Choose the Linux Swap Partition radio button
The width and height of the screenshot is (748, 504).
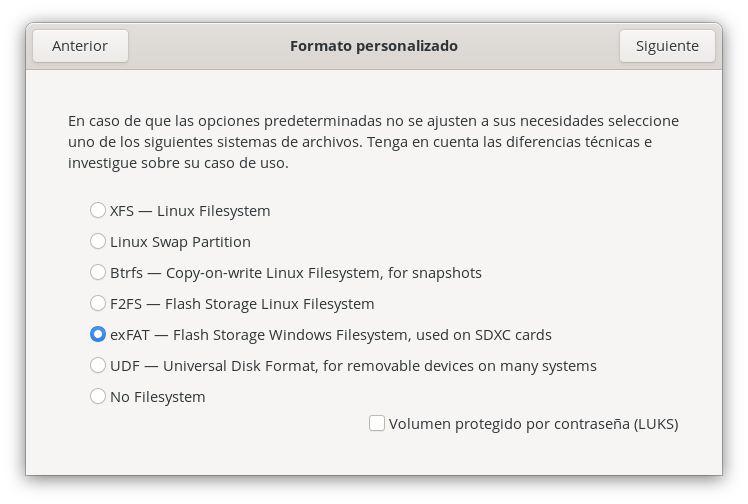click(98, 241)
